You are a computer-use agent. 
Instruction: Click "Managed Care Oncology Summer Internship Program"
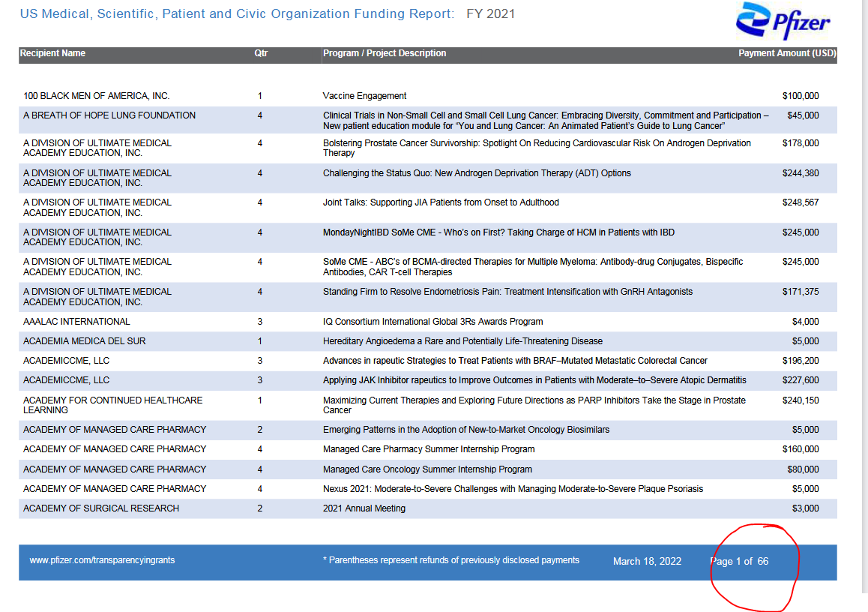[427, 469]
